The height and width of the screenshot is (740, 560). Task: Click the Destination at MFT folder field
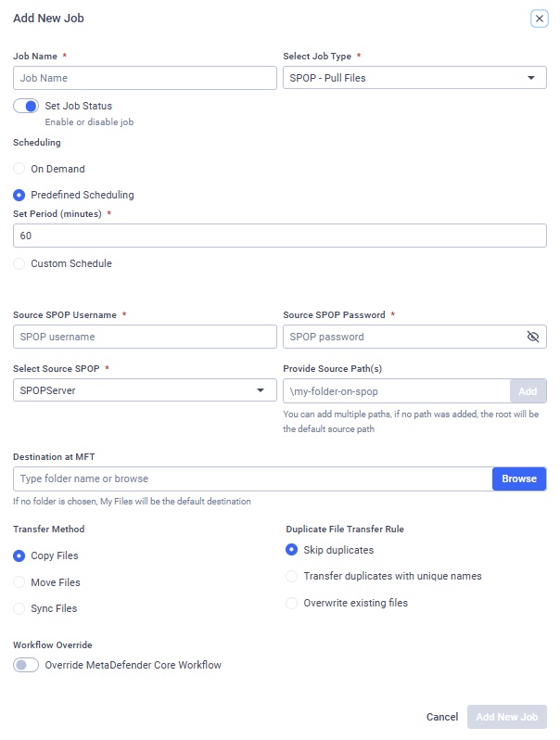[252, 478]
